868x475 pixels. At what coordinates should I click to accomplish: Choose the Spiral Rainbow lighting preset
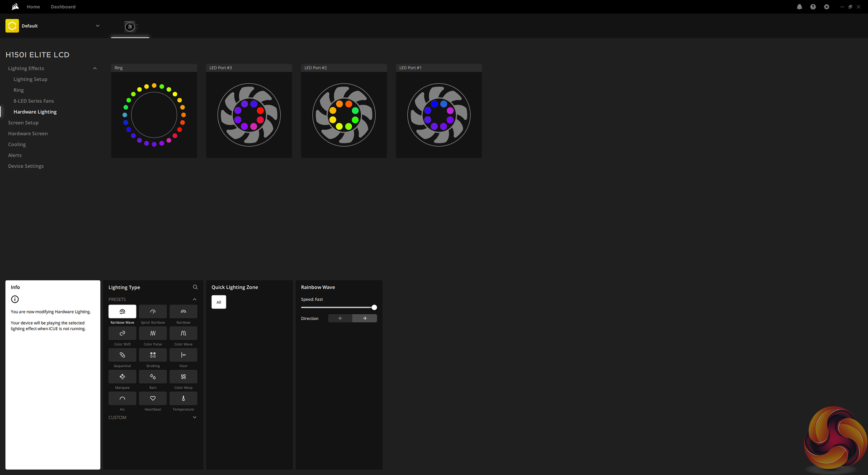click(x=153, y=312)
